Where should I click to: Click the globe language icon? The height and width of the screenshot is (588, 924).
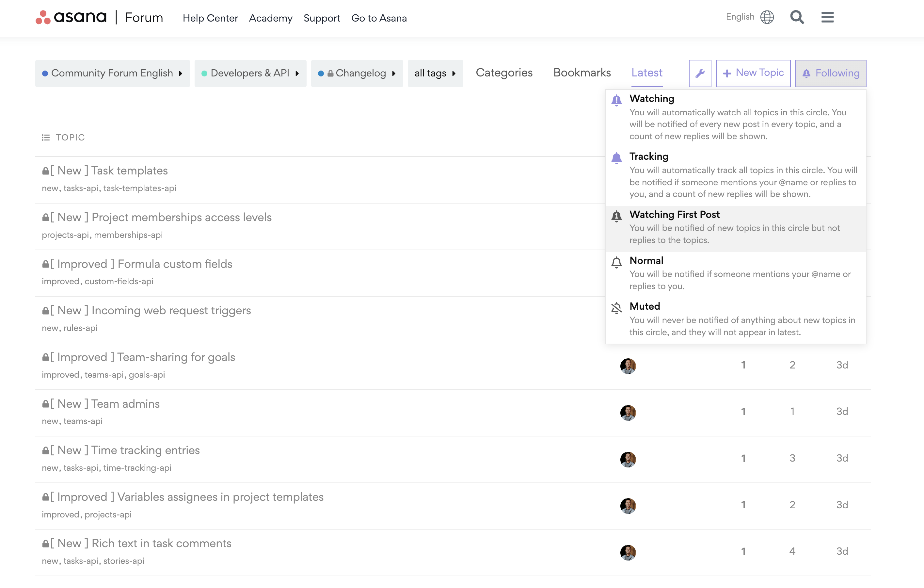click(767, 17)
